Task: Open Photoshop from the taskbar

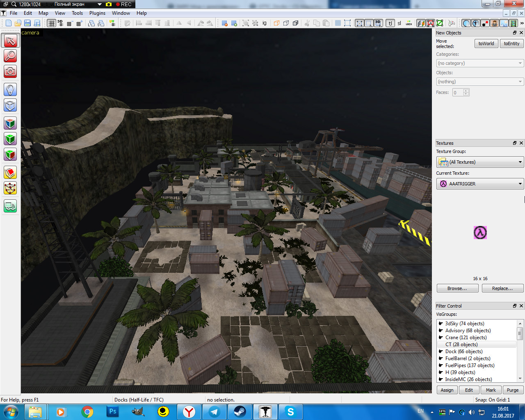Action: click(112, 412)
